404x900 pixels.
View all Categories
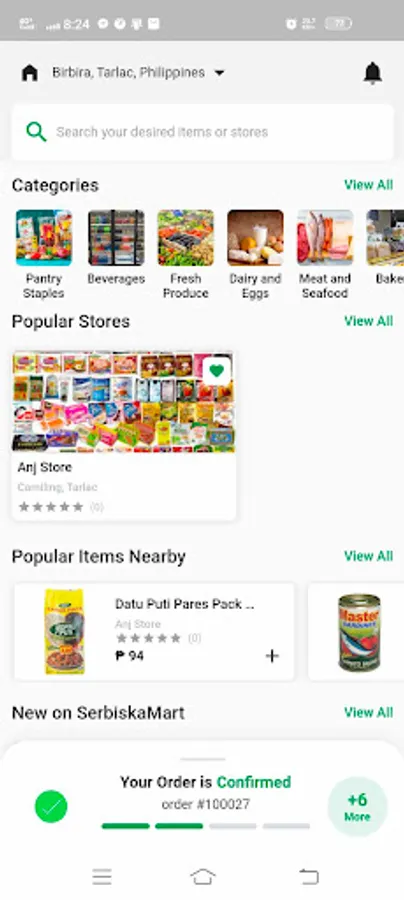tap(368, 185)
